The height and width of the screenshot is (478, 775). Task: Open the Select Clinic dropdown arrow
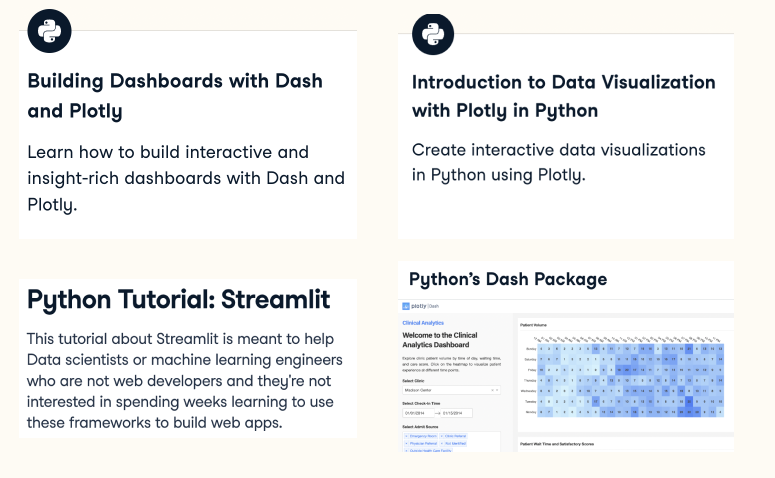point(497,390)
